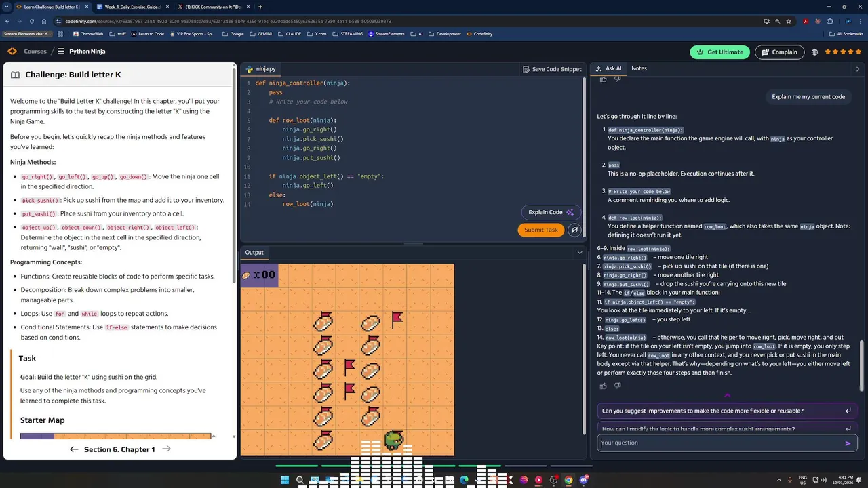Open Windows taskbar search
This screenshot has width=868, height=488.
pyautogui.click(x=300, y=480)
